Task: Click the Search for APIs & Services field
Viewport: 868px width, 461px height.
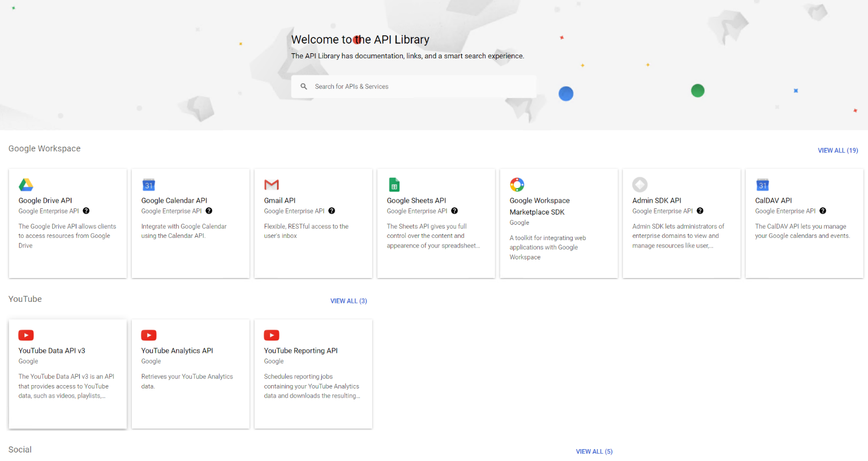Action: point(414,86)
